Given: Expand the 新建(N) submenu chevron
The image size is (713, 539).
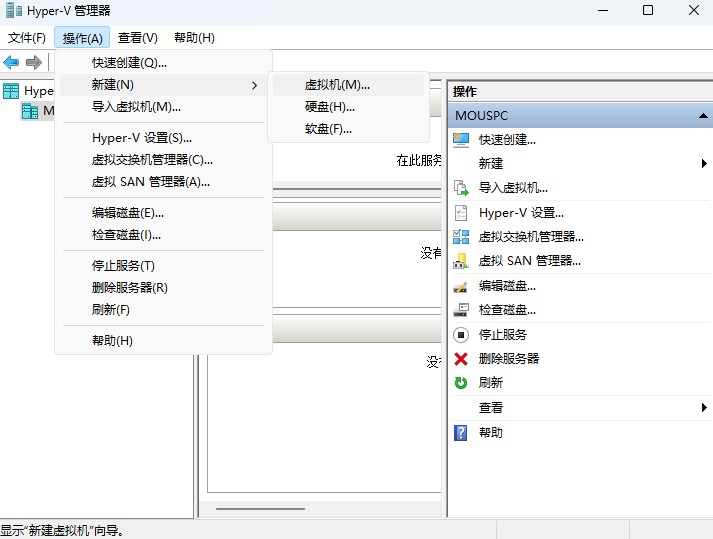Looking at the screenshot, I should click(x=254, y=86).
